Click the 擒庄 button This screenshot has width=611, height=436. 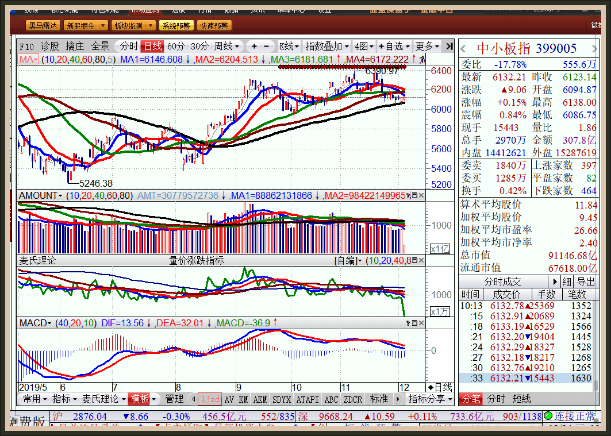click(75, 46)
